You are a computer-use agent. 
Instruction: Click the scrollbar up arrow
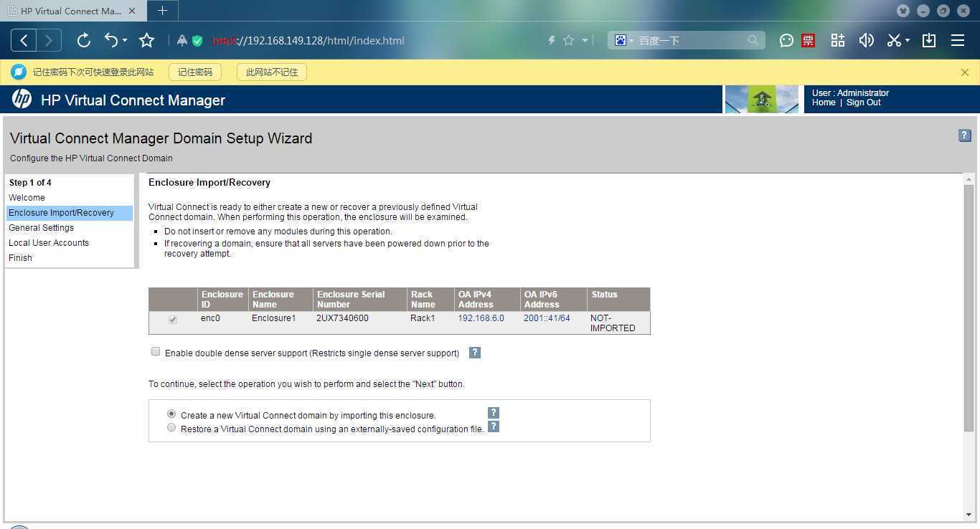[x=969, y=179]
